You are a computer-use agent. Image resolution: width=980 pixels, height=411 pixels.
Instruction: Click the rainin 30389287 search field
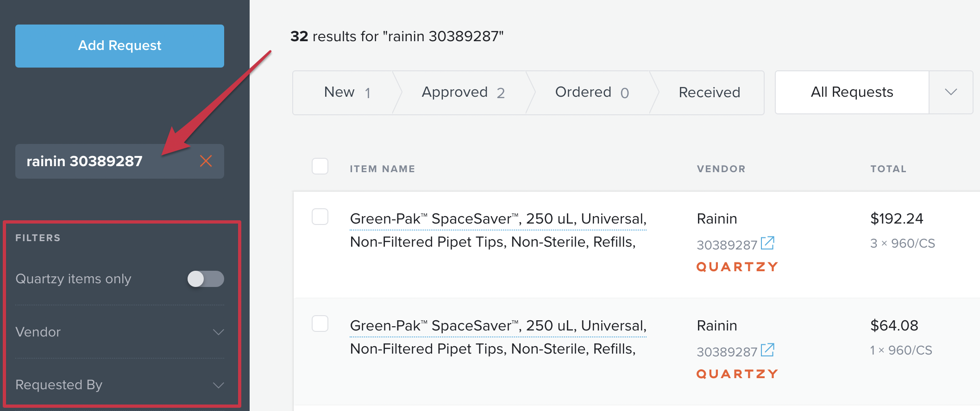click(x=119, y=161)
